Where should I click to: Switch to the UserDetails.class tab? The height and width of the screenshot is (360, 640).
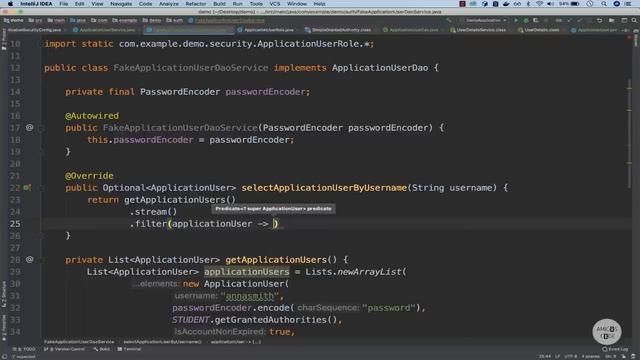click(538, 30)
